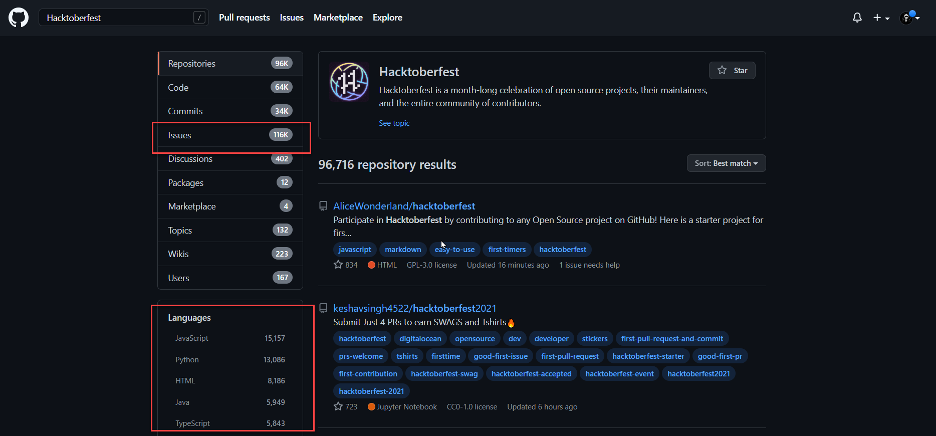Select the Users results filter

pos(230,278)
